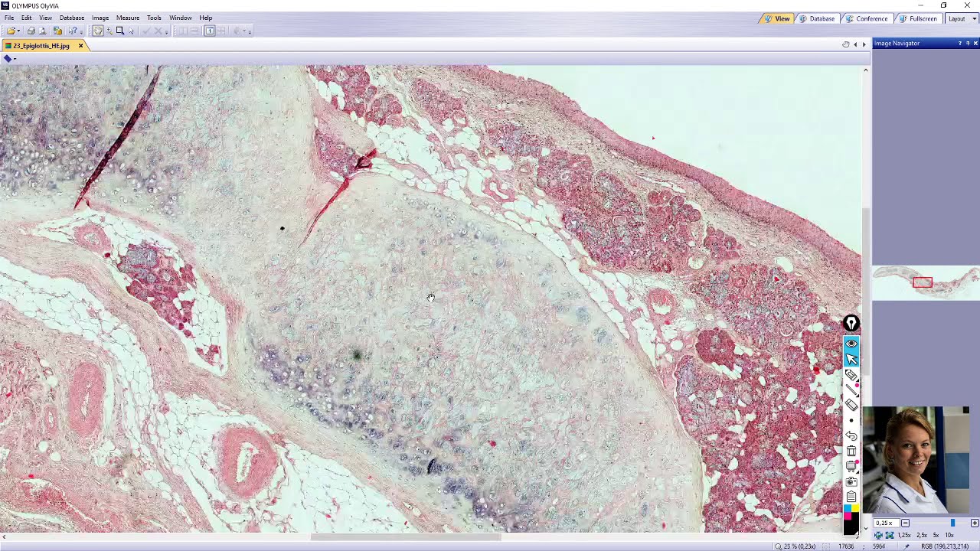This screenshot has height=551, width=980.
Task: Click the pen nib annotation icon
Action: [851, 324]
